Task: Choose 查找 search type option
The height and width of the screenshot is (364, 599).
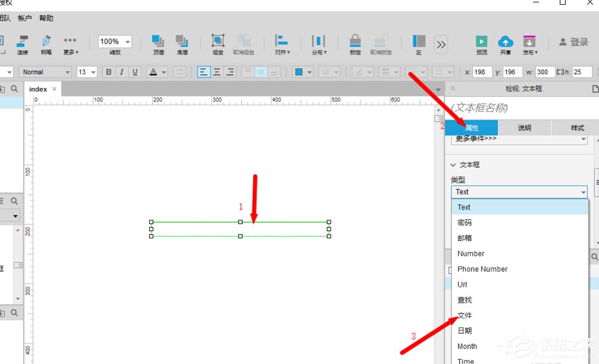Action: point(520,300)
